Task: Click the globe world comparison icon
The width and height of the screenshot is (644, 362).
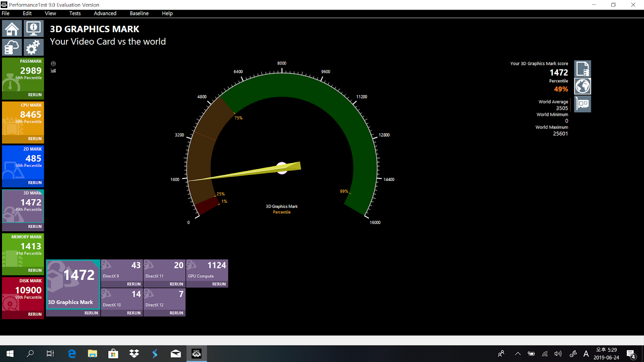Action: [582, 86]
